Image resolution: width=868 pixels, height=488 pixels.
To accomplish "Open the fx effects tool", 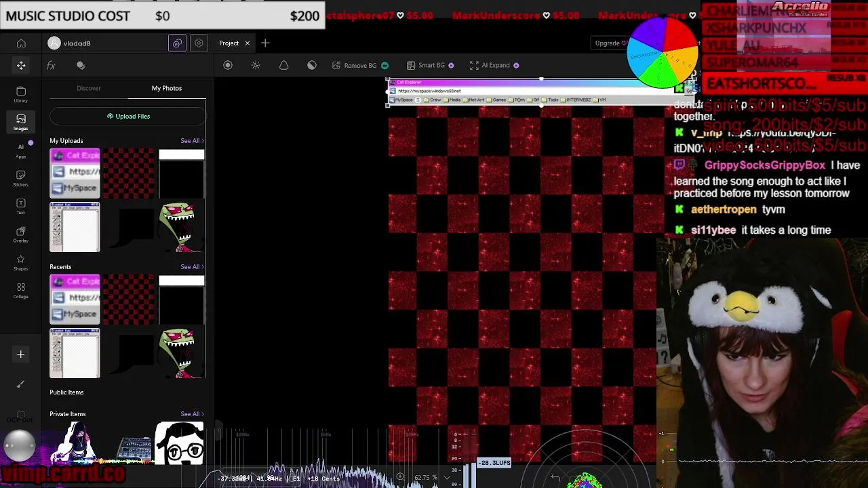I will click(51, 65).
